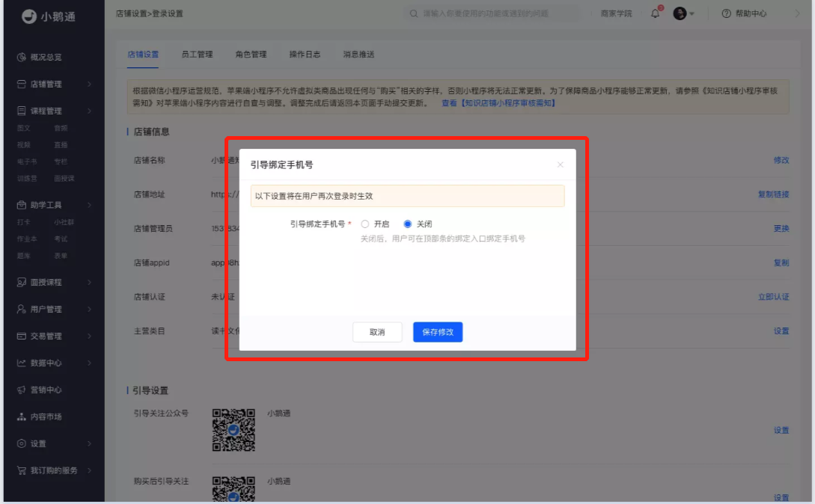
Task: Expand 面授课程 submenu chevron
Action: 89,282
